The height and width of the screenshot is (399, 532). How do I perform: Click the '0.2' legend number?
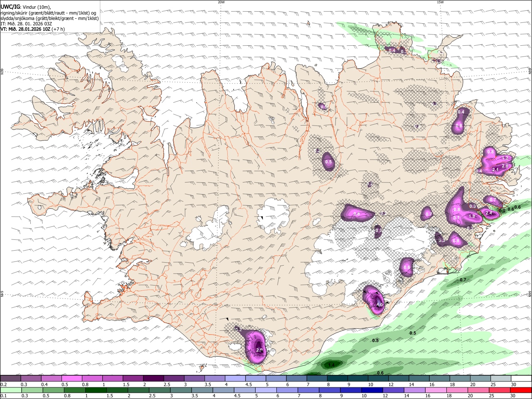pos(4,384)
